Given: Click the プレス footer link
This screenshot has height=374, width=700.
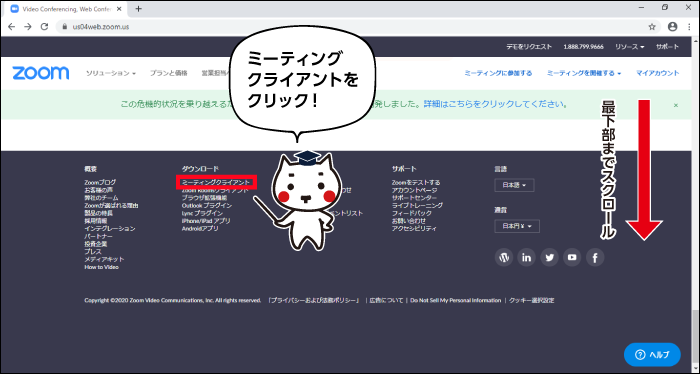Looking at the screenshot, I should [x=93, y=251].
